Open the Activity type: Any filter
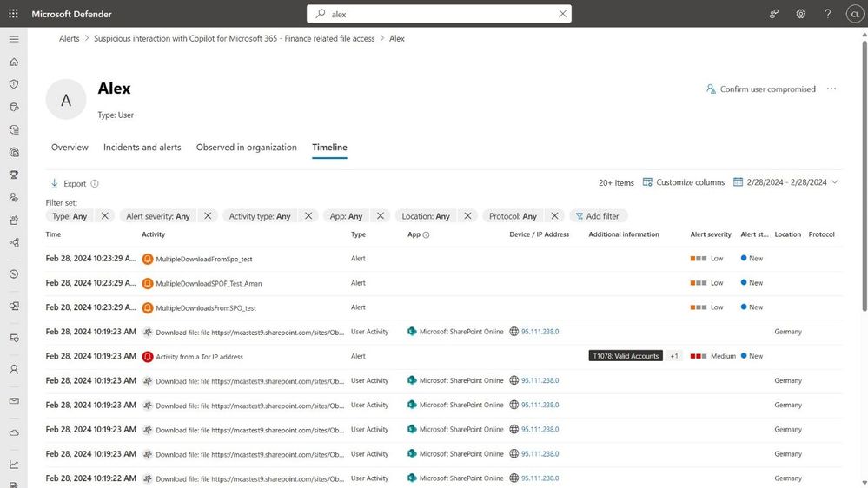This screenshot has height=488, width=868. pyautogui.click(x=260, y=216)
